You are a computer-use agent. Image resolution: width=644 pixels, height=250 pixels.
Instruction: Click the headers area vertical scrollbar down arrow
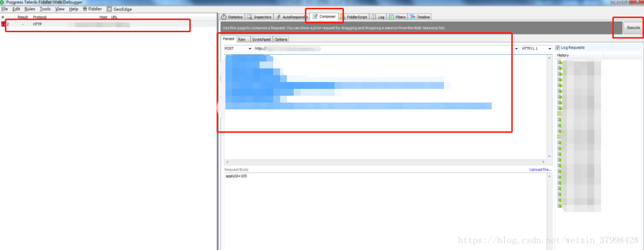coord(549,156)
